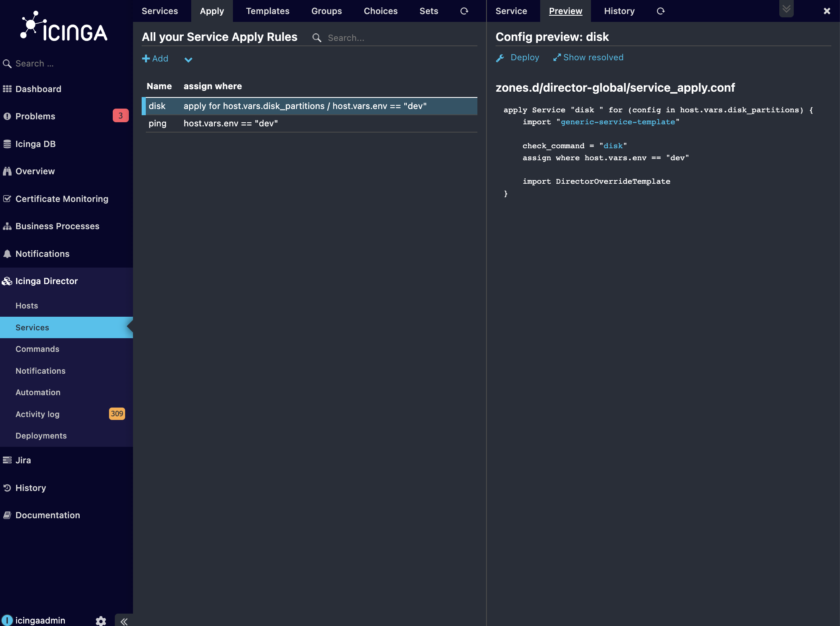Switch to the Templates tab

pos(268,11)
